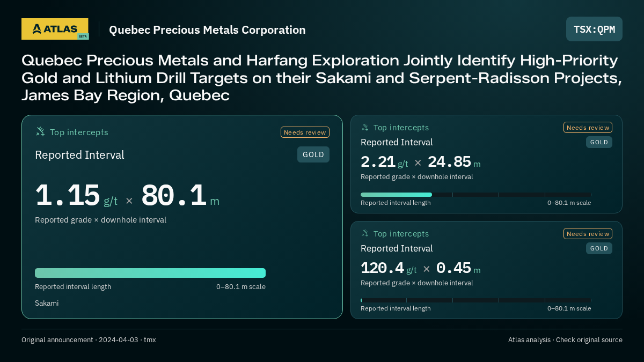Click the 120.4 g/t grade value
The image size is (644, 362).
389,268
